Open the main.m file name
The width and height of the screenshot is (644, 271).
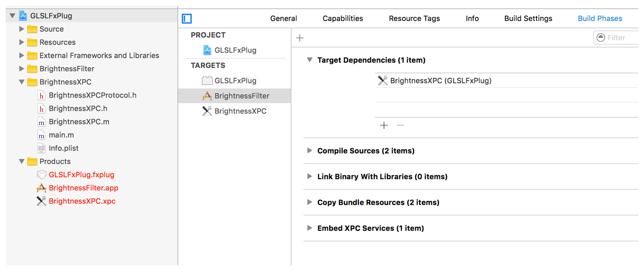(x=61, y=135)
